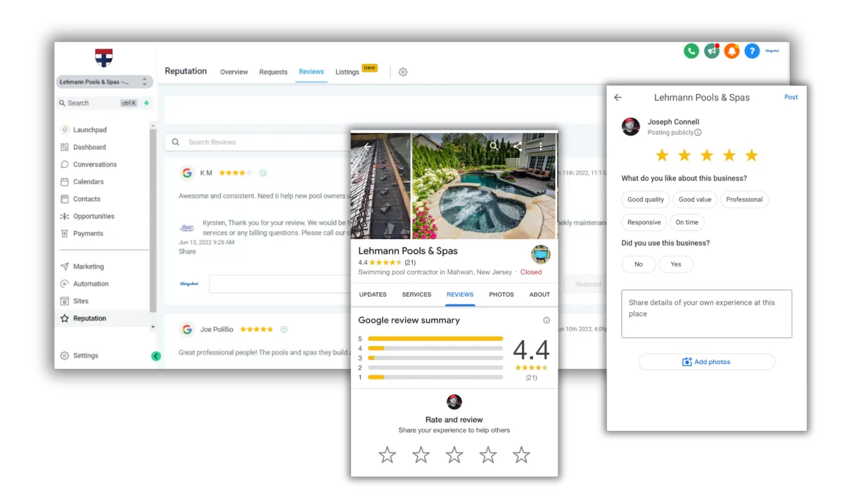Image resolution: width=844 pixels, height=504 pixels.
Task: Open Lehmann Pools & Spas account switcher dropdown
Action: point(104,82)
